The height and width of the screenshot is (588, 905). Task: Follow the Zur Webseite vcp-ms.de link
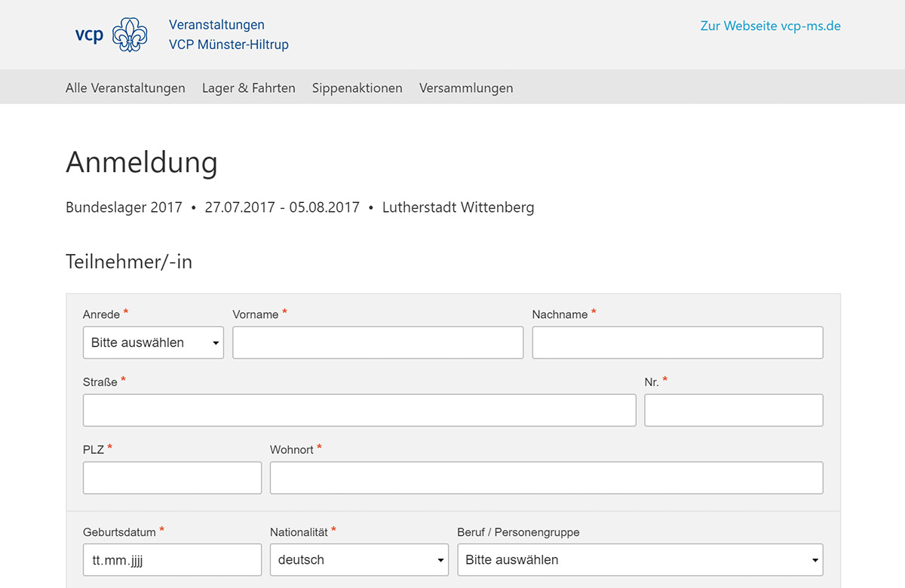770,26
